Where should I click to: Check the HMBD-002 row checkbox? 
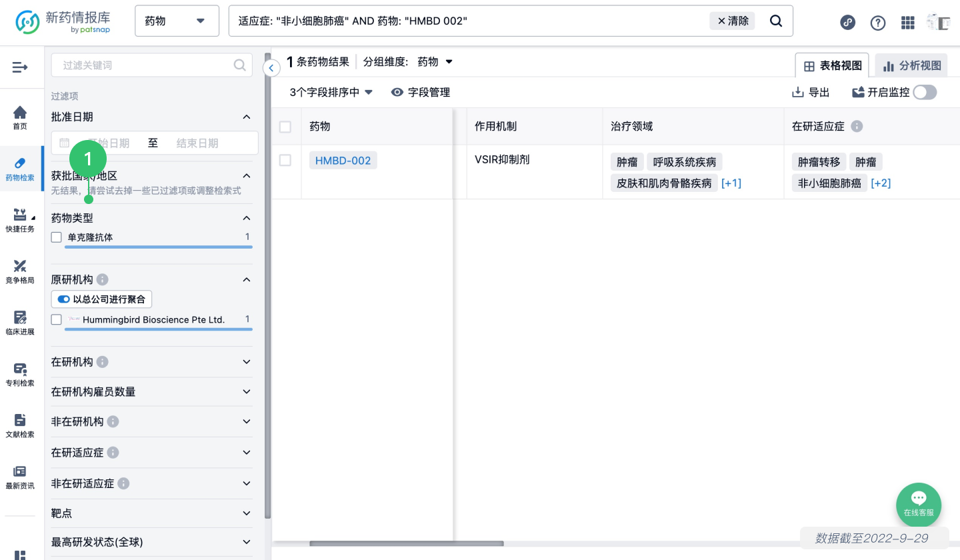285,160
